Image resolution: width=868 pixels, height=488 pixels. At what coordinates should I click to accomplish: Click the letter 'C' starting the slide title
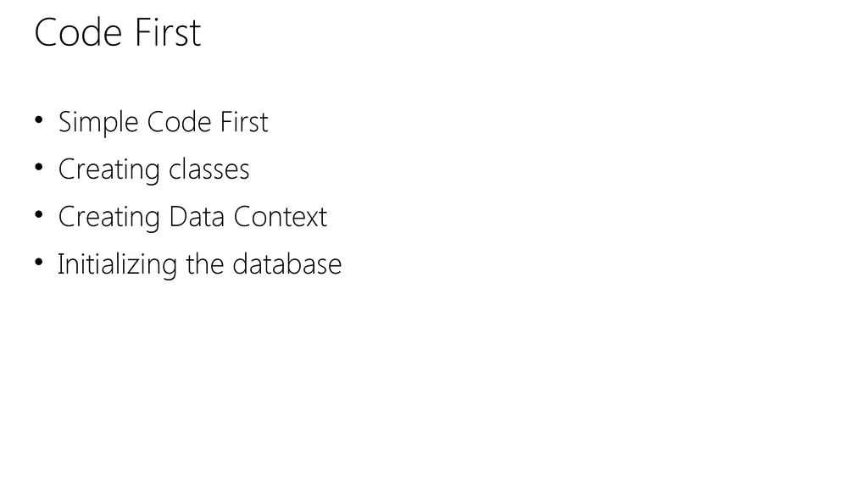tap(46, 33)
